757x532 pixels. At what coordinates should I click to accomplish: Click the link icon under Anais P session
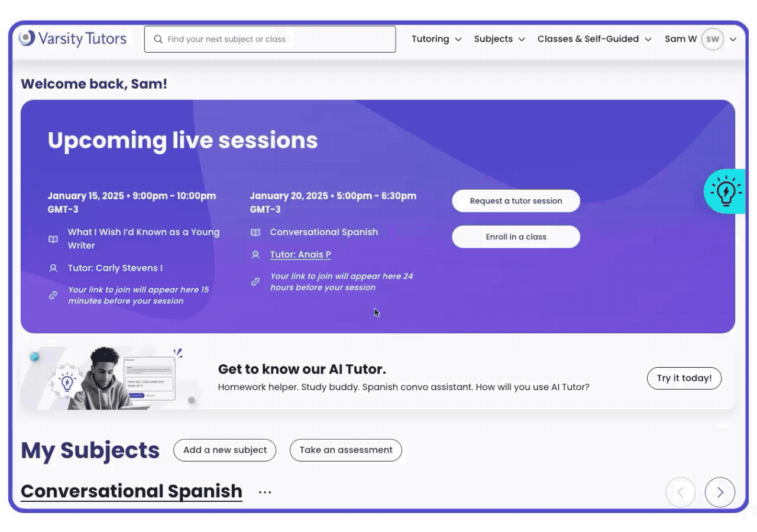pos(255,282)
